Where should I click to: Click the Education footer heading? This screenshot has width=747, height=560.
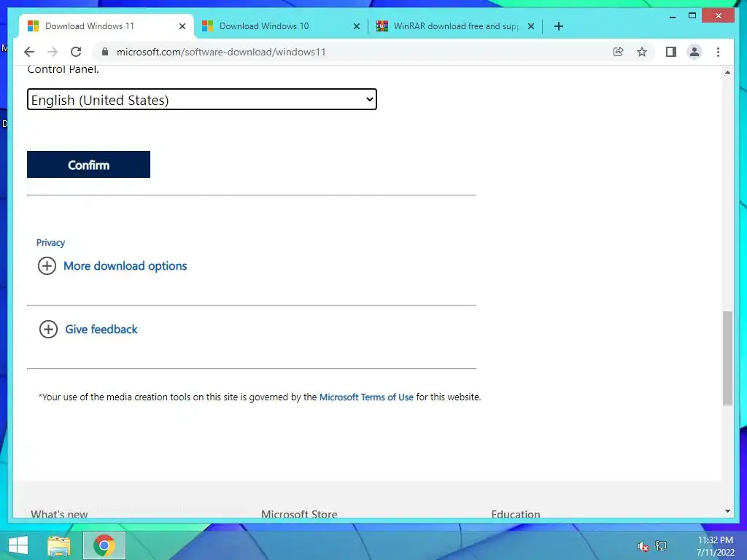(516, 514)
